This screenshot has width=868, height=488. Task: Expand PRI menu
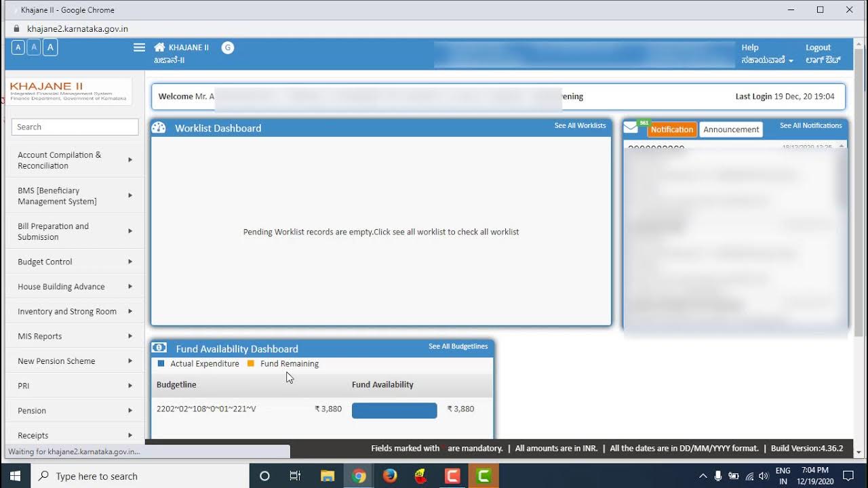[75, 386]
